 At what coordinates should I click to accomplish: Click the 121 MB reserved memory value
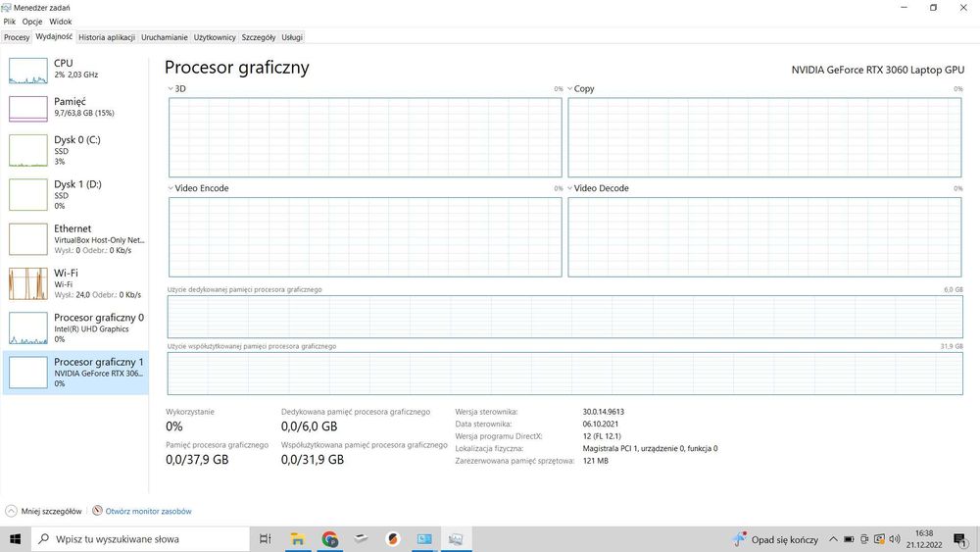click(595, 461)
